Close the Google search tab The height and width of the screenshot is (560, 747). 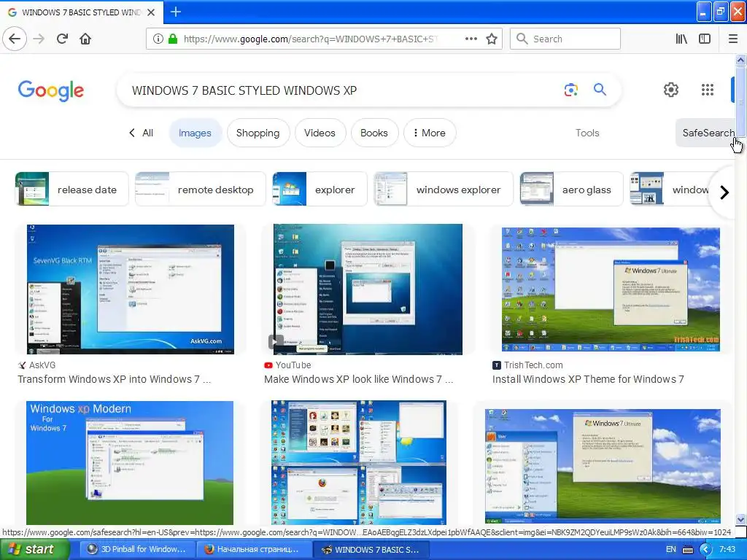click(x=151, y=12)
